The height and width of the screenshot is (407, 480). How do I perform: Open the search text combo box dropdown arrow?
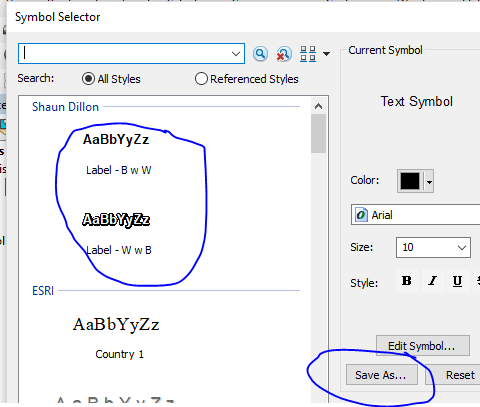236,53
